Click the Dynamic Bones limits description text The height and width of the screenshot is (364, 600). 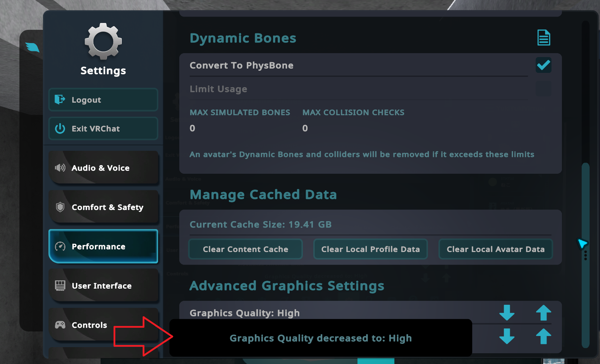[362, 154]
